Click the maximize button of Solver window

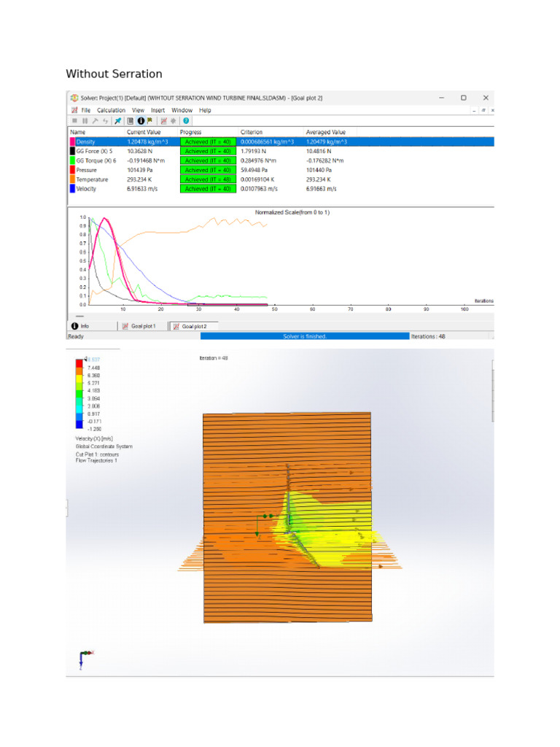463,98
